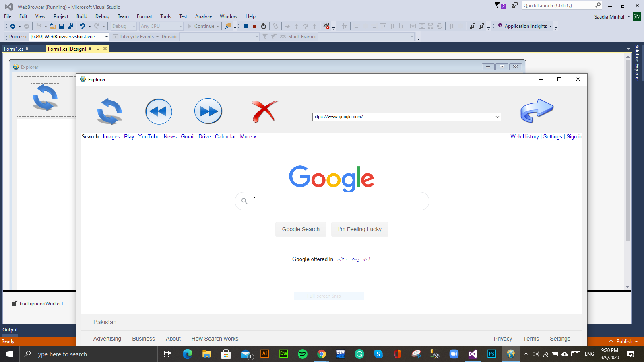This screenshot has width=644, height=362.
Task: Unpin the Form1.cs [Design] tab
Action: pyautogui.click(x=97, y=49)
